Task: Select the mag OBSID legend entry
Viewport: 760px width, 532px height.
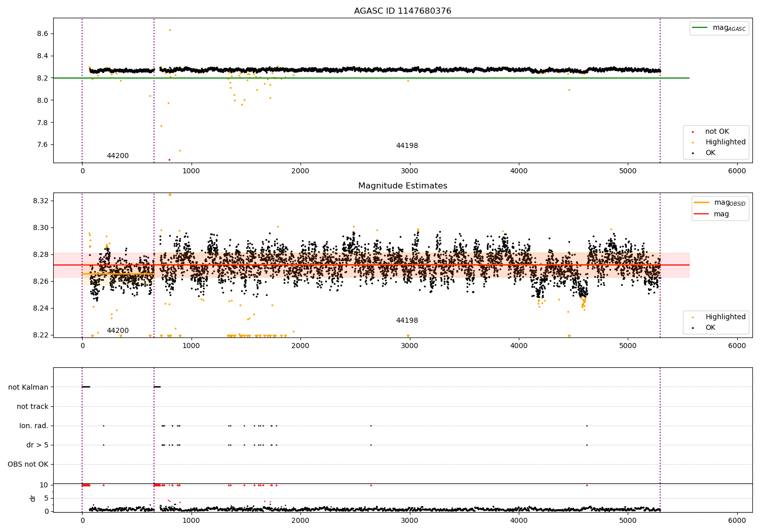Action: 720,203
